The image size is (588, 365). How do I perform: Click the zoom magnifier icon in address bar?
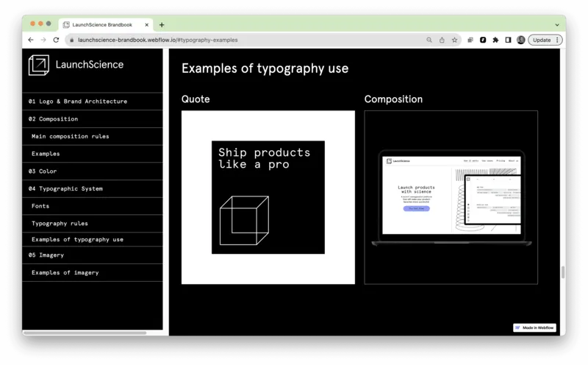(429, 40)
